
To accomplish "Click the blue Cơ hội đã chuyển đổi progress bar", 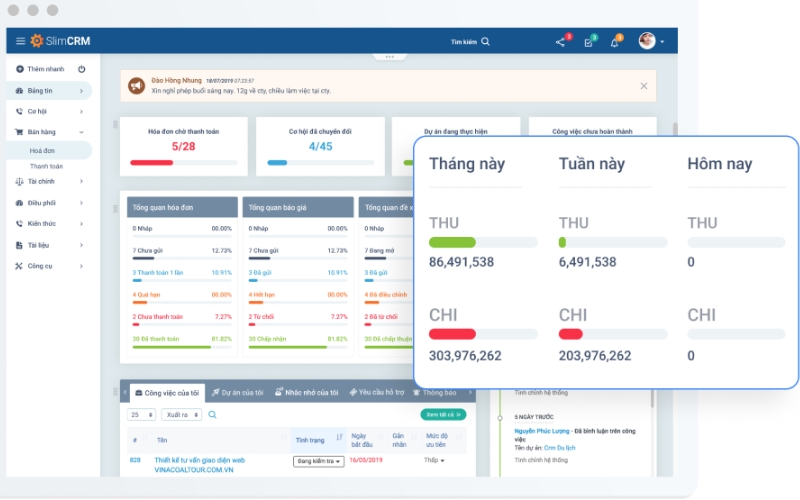I will pos(278,163).
